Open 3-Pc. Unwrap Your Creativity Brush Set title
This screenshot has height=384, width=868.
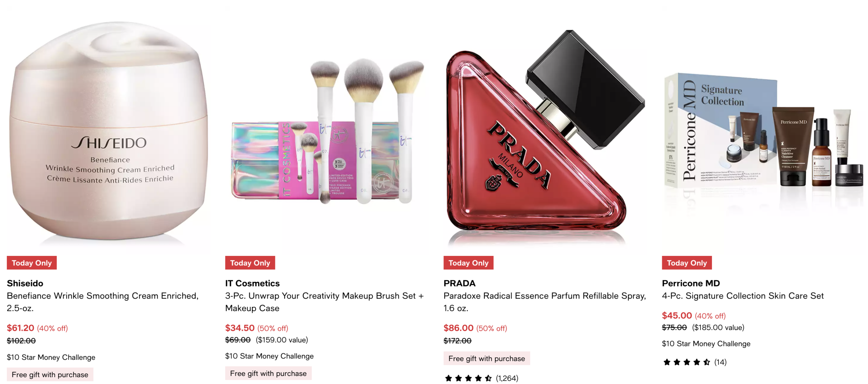click(324, 302)
